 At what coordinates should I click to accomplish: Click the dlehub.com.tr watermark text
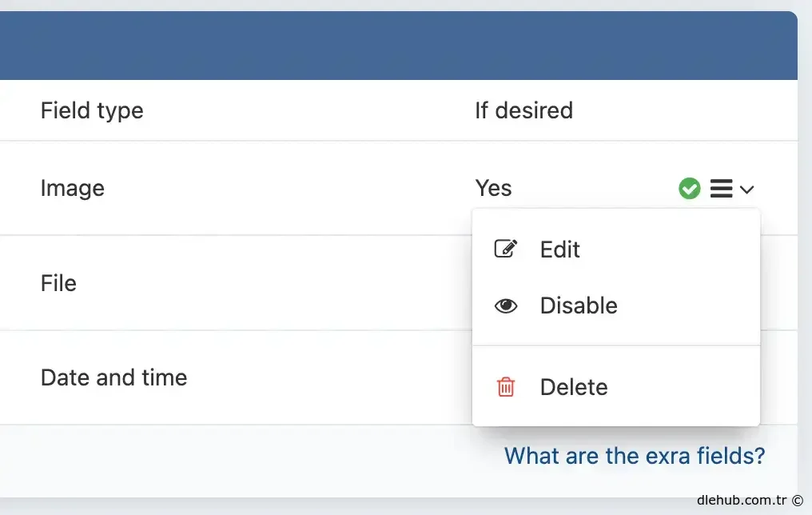pyautogui.click(x=742, y=501)
